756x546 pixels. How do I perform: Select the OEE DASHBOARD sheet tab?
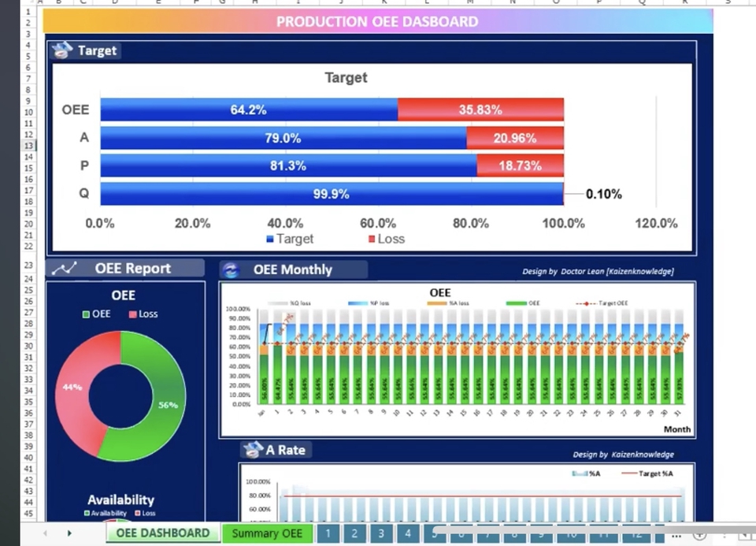click(161, 533)
